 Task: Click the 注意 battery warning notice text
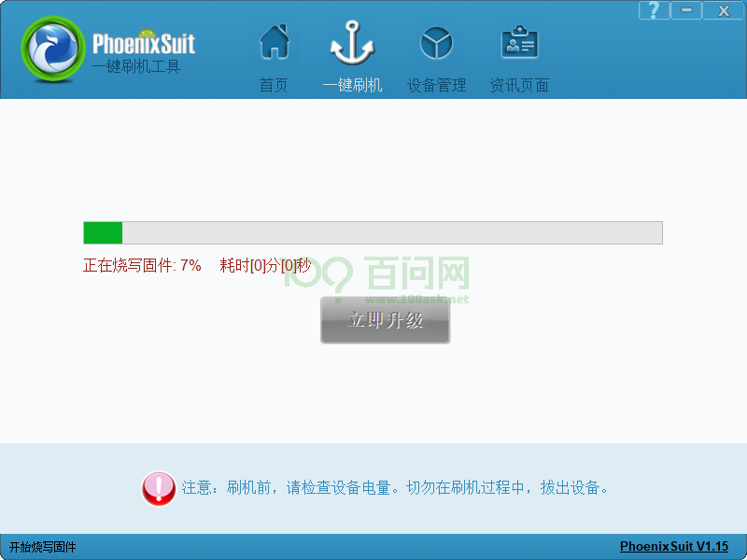pos(395,487)
